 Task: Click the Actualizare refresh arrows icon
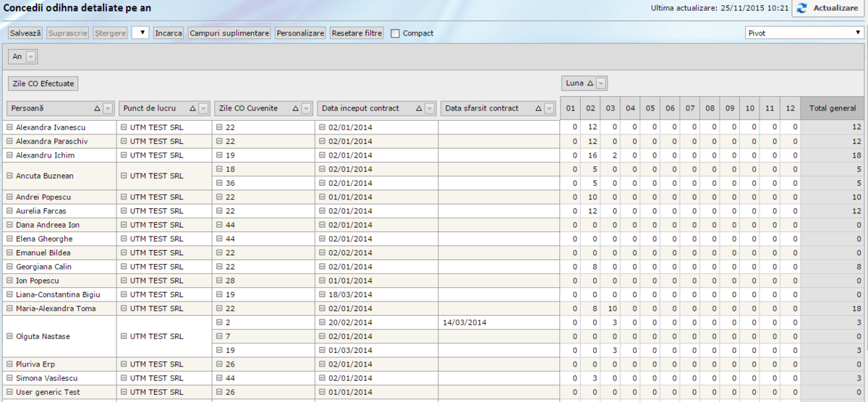coord(801,8)
